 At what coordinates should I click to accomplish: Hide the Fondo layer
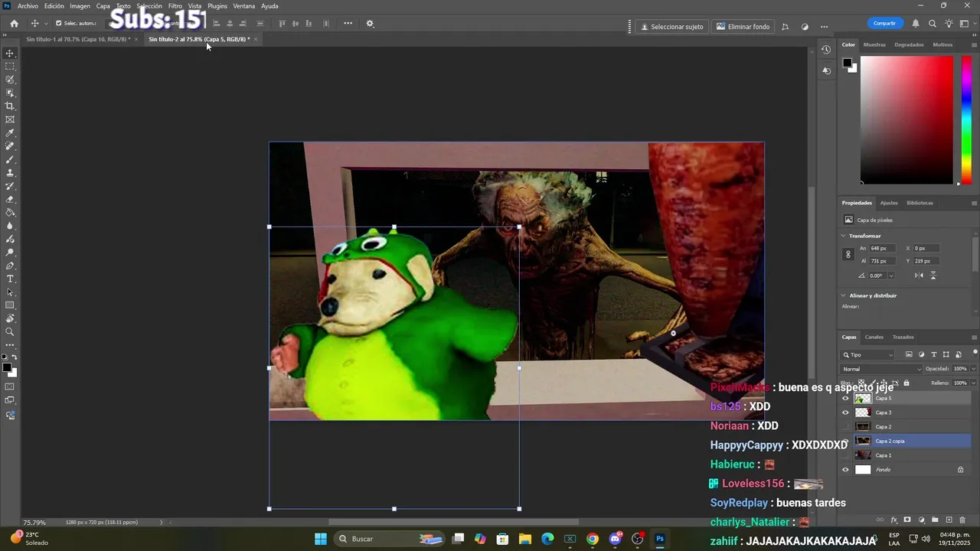coord(845,470)
